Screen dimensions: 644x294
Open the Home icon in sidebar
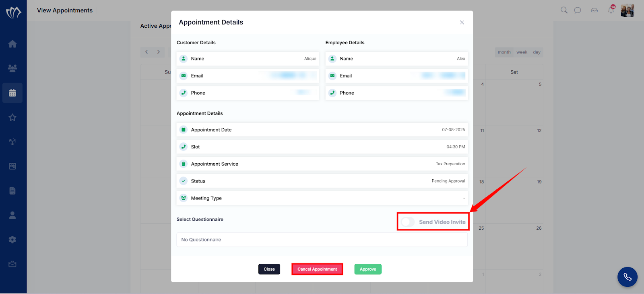(12, 44)
